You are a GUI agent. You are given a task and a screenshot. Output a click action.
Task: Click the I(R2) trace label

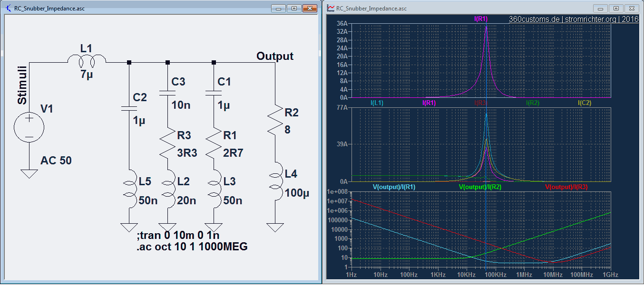tap(533, 102)
